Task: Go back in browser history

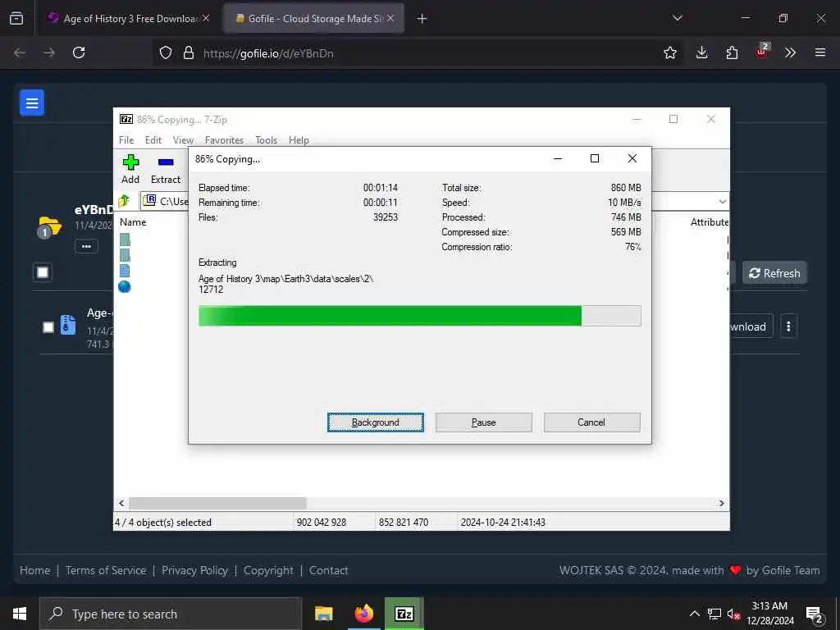Action: click(x=20, y=52)
